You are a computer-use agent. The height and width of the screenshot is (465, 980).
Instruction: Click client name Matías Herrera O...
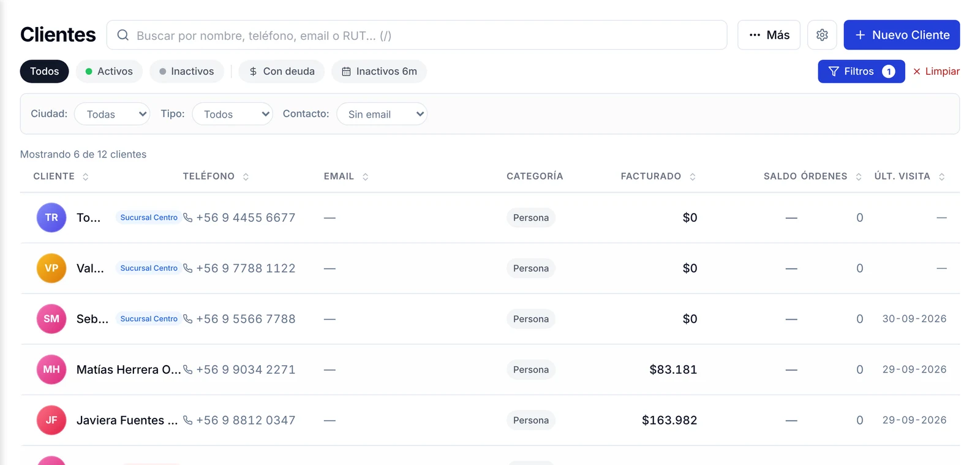point(129,369)
